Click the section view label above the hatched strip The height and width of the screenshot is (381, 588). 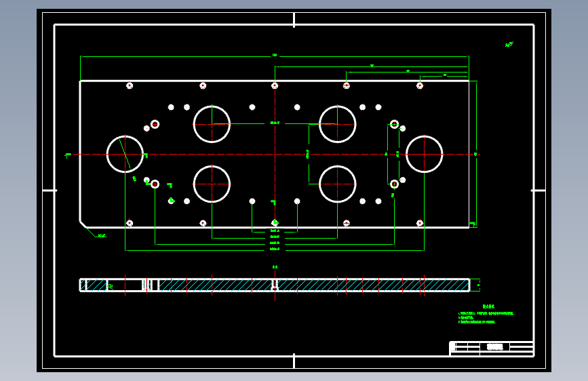[x=275, y=267]
